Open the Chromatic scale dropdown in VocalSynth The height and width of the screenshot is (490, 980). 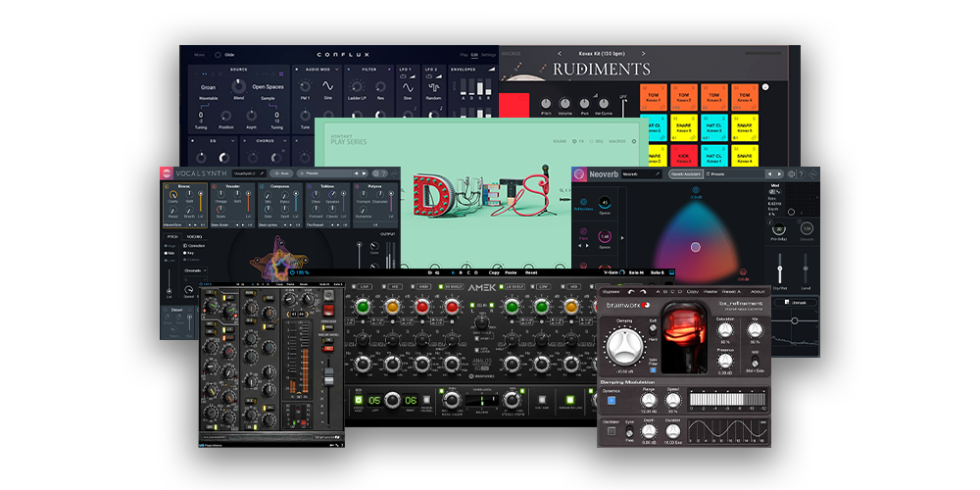[196, 270]
